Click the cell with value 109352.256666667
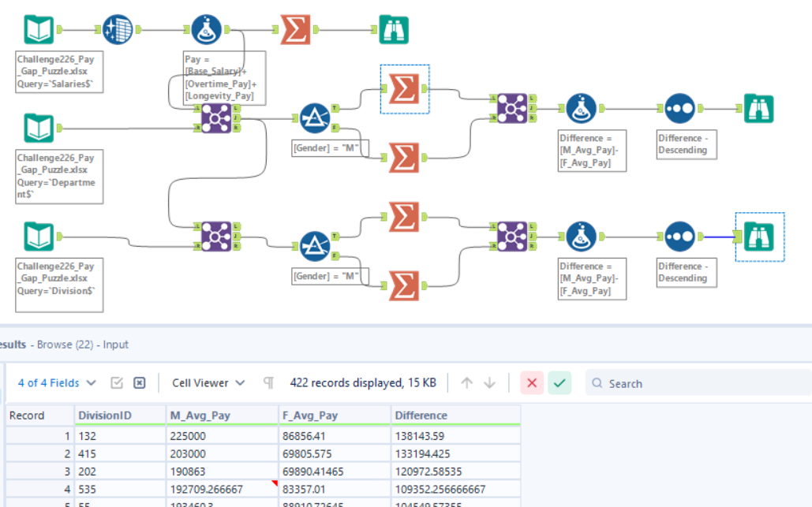The image size is (812, 507). (x=456, y=489)
